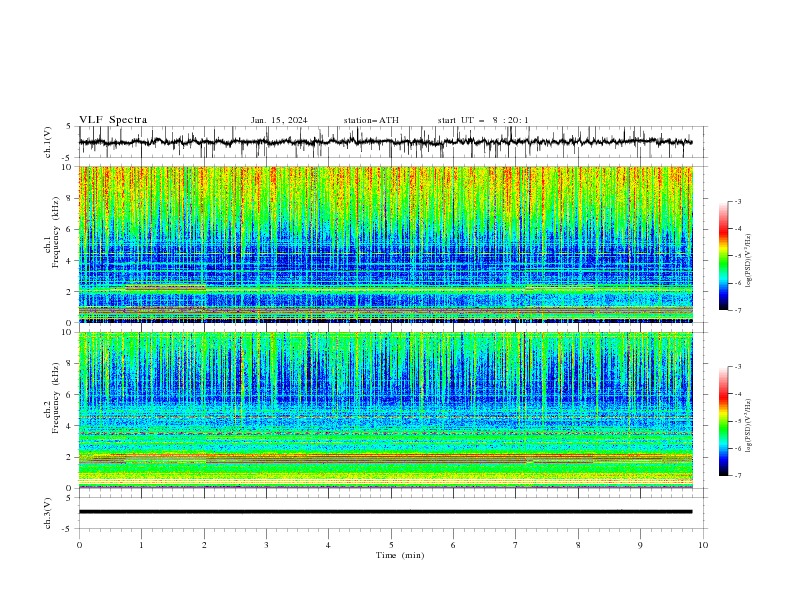Screen dimensions: 792x612
Task: Click the ch.2 spectrogram panel
Action: click(385, 410)
